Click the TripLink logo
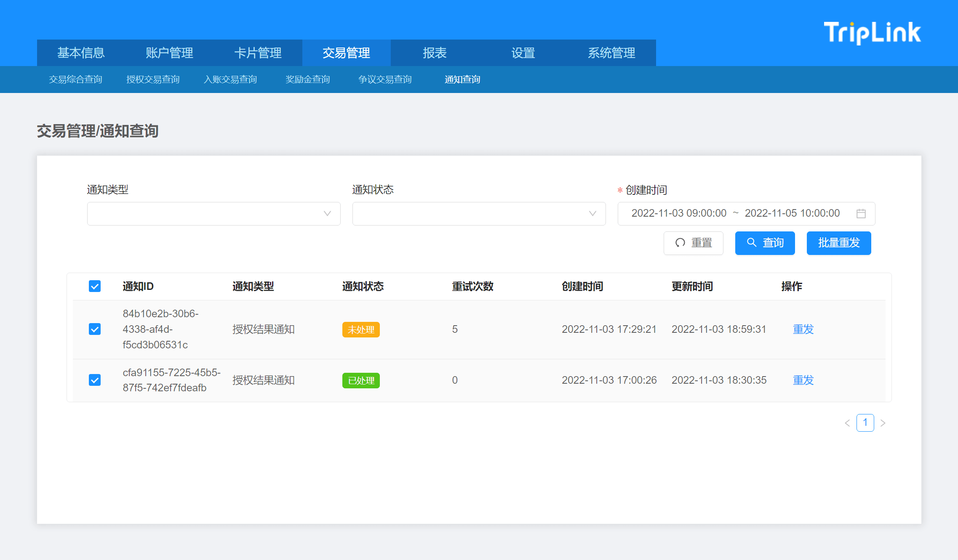 point(872,33)
